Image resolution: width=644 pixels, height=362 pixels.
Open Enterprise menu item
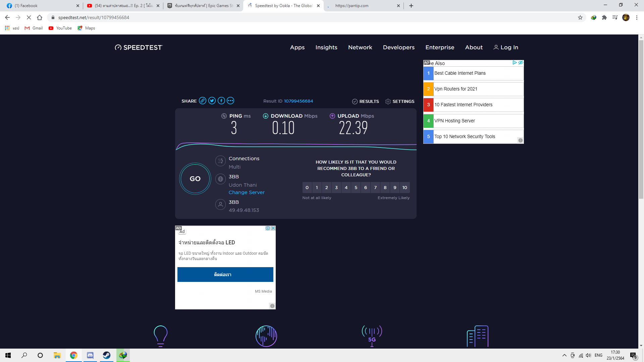click(x=440, y=47)
